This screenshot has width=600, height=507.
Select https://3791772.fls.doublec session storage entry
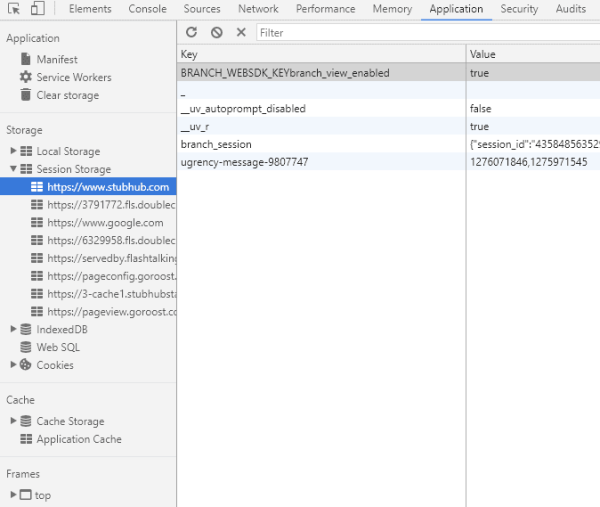[x=88, y=205]
